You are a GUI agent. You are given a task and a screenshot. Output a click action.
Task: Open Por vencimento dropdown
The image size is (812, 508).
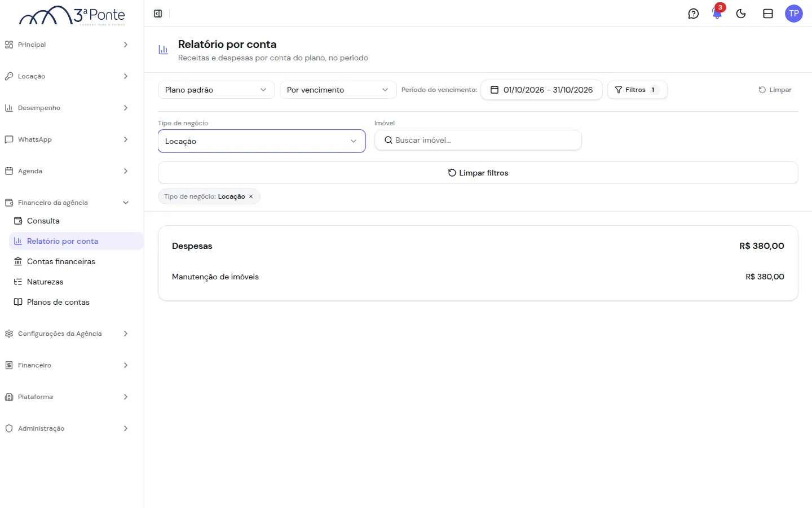coord(338,90)
